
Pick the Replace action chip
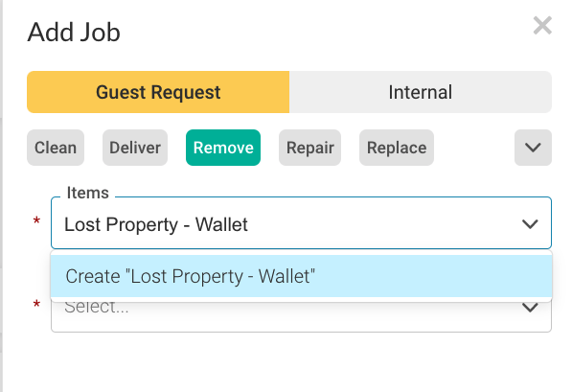(397, 148)
